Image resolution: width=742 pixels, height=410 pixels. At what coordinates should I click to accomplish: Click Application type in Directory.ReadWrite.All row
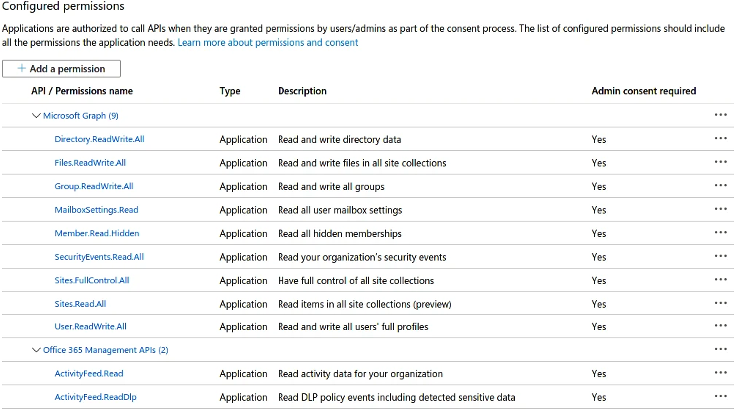243,140
